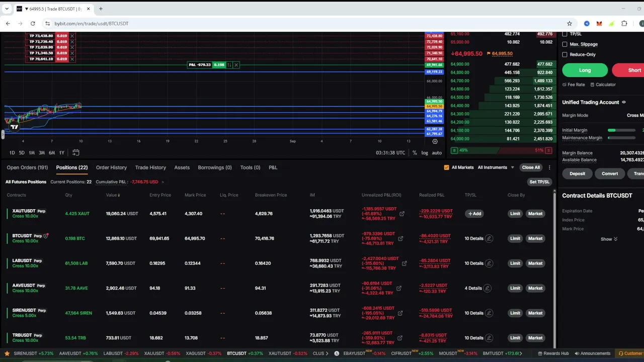
Task: Switch to the Assets tab
Action: coord(182,167)
